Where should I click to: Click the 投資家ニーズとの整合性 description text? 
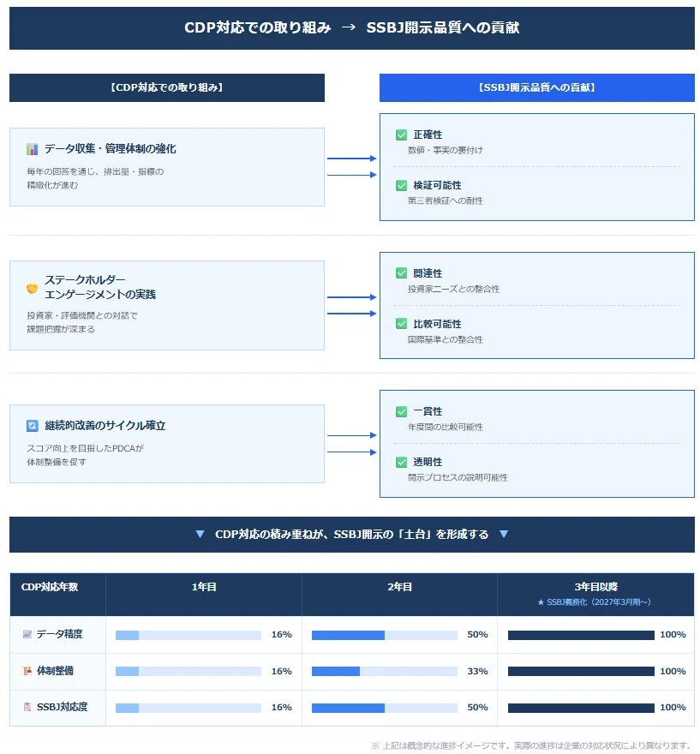(454, 289)
